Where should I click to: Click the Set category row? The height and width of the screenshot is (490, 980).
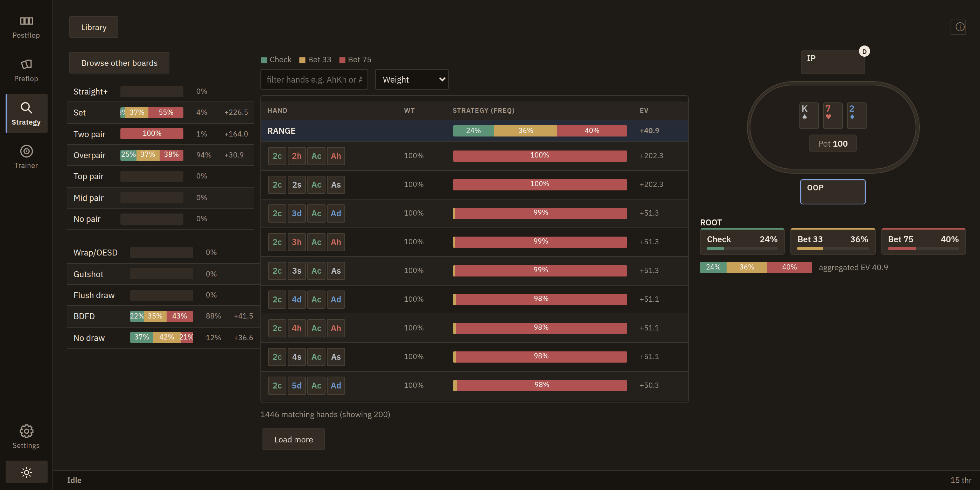click(161, 113)
